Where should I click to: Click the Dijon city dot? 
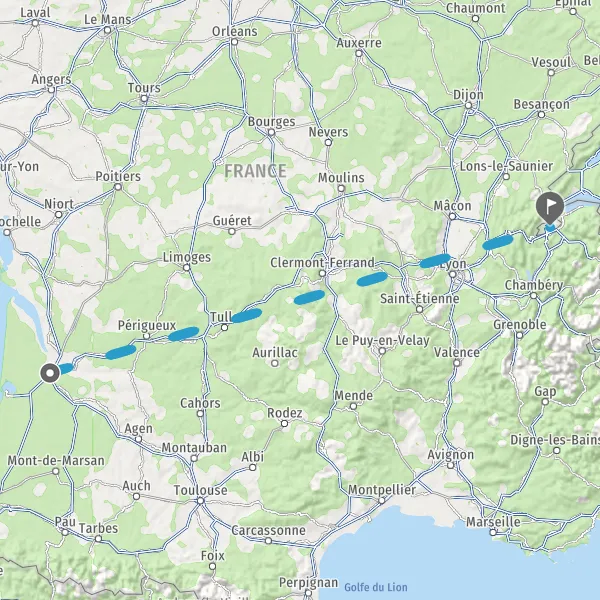click(468, 106)
